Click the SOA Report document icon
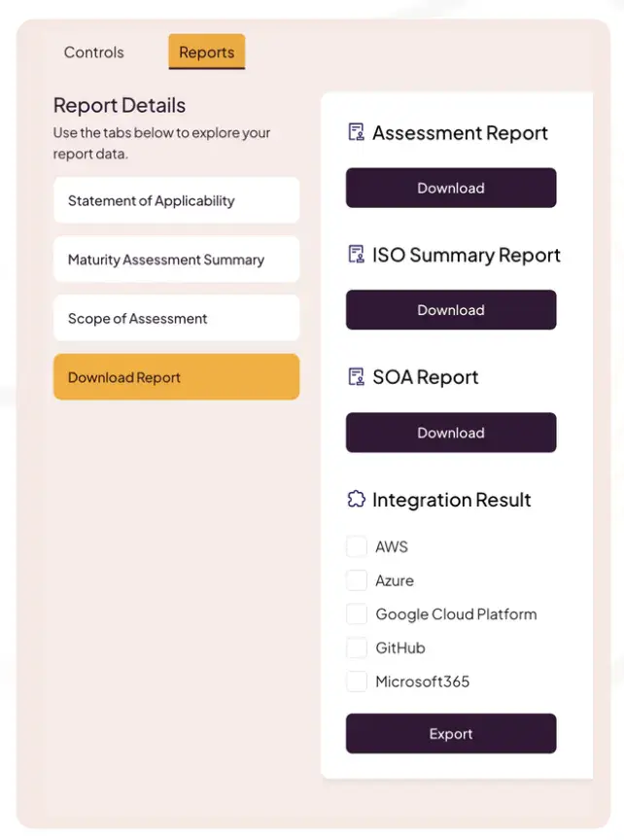624x840 pixels. tap(356, 376)
